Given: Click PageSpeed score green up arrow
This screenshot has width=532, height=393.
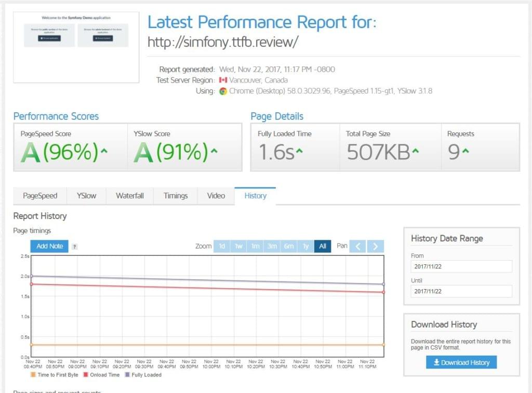Looking at the screenshot, I should (104, 152).
